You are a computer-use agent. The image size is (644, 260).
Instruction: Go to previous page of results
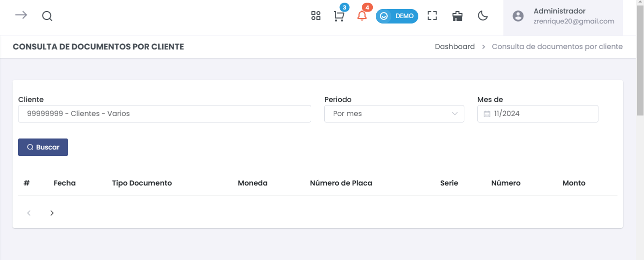(x=29, y=213)
